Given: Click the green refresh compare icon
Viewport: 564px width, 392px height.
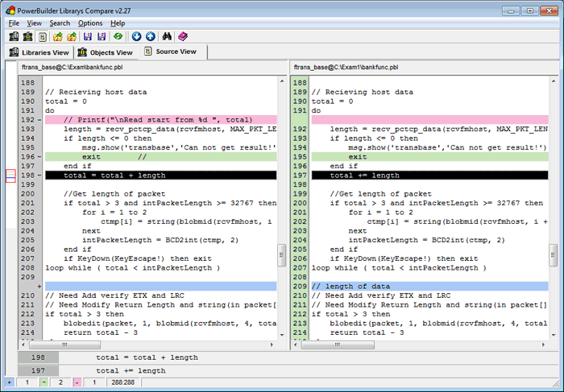Looking at the screenshot, I should (118, 37).
